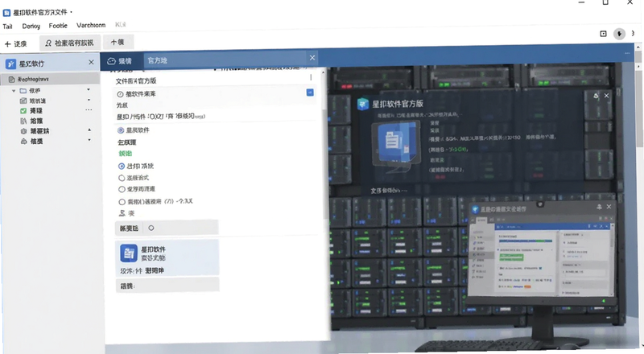
Task: Select the fourth radio option with parentheses
Action: (x=122, y=202)
